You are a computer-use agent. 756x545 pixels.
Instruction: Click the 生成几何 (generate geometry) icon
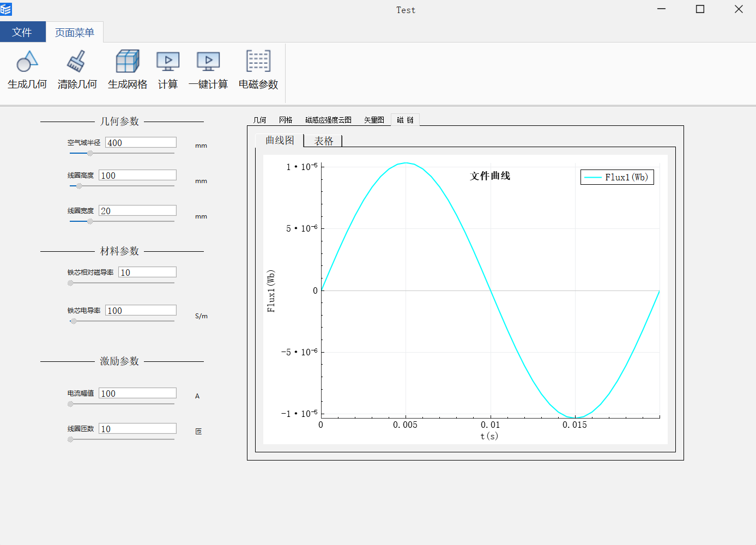tap(27, 61)
